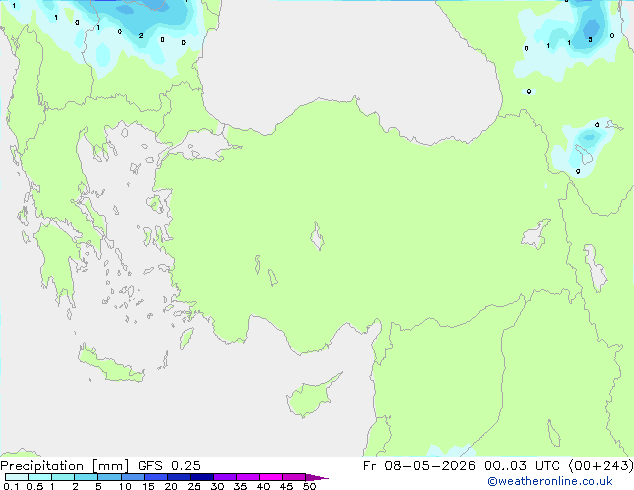The image size is (634, 490).
Task: Select the '25' legend scale label
Action: pyautogui.click(x=194, y=486)
